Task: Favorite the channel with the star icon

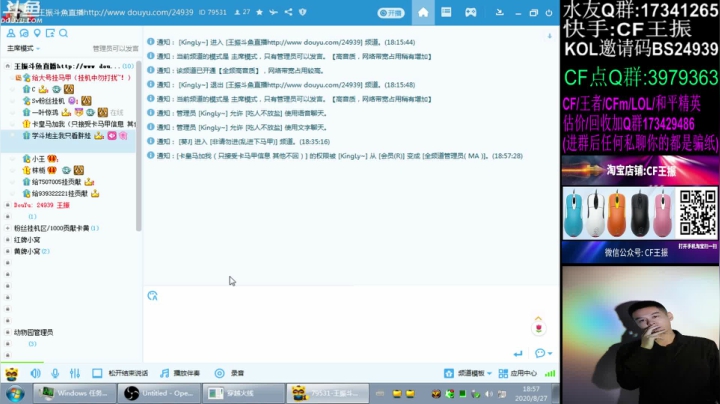Action: point(259,12)
